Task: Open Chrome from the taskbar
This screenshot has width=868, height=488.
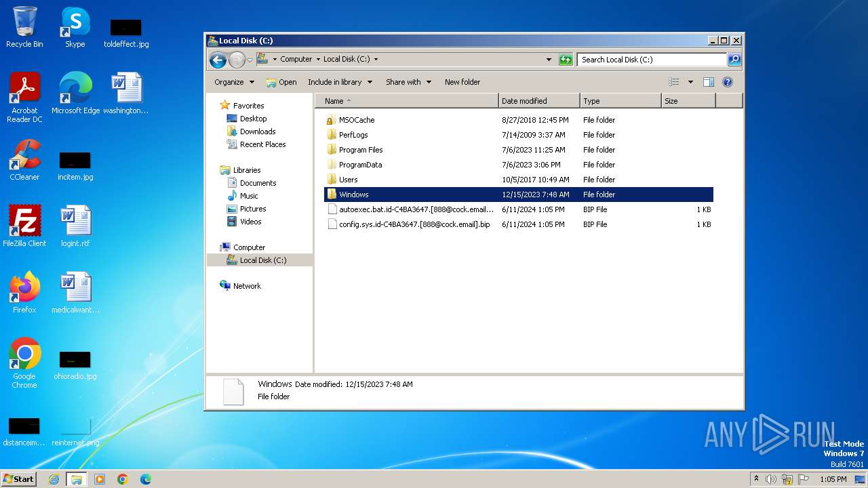Action: [123, 479]
